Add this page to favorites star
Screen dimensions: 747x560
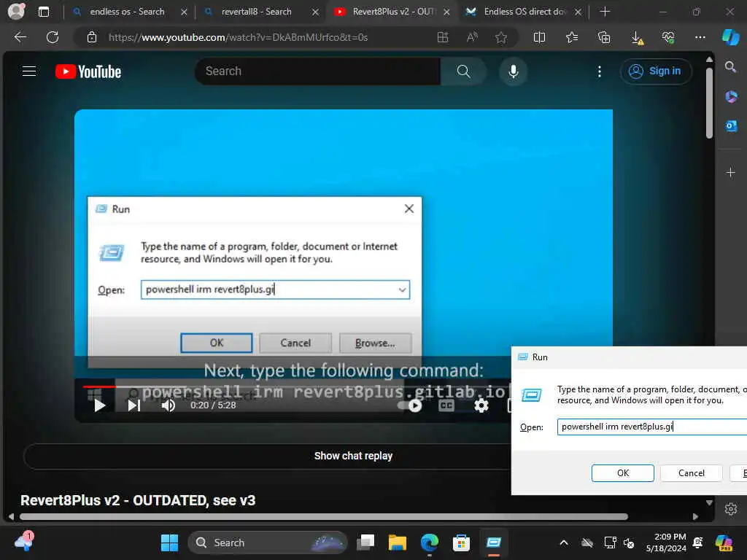coord(500,37)
